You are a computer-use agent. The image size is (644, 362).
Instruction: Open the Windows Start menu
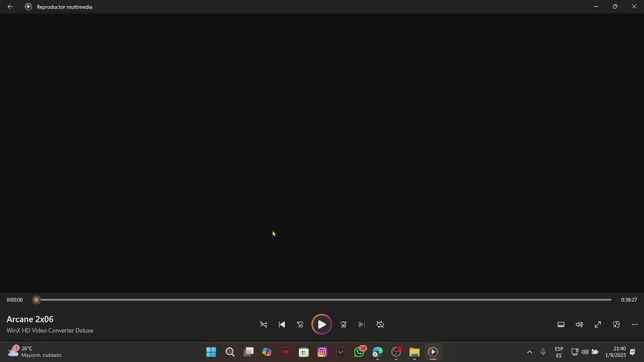(211, 352)
